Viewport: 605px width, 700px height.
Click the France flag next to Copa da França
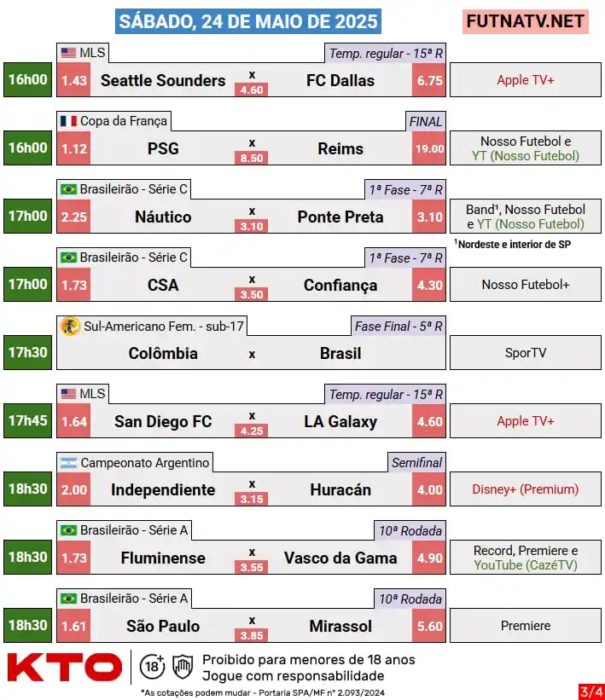68,121
